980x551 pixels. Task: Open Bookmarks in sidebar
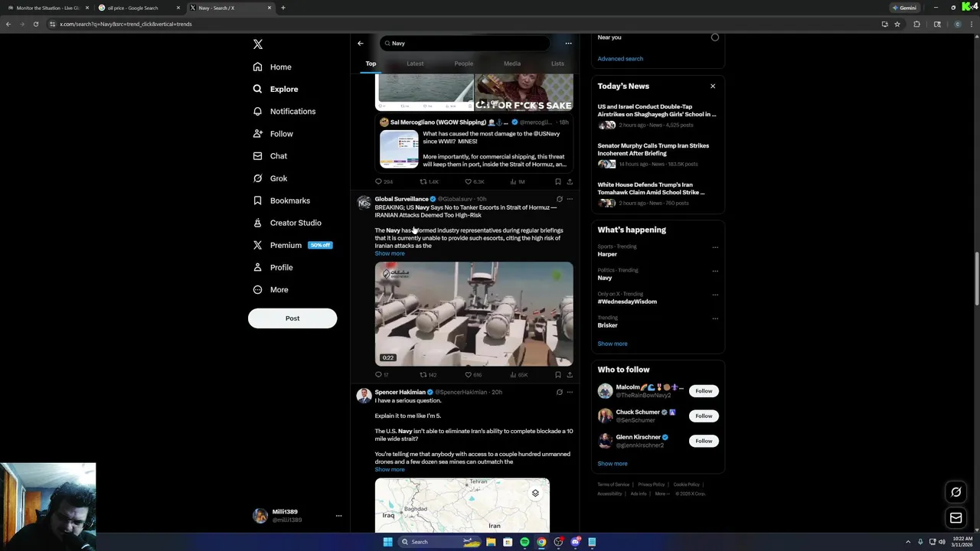tap(282, 201)
